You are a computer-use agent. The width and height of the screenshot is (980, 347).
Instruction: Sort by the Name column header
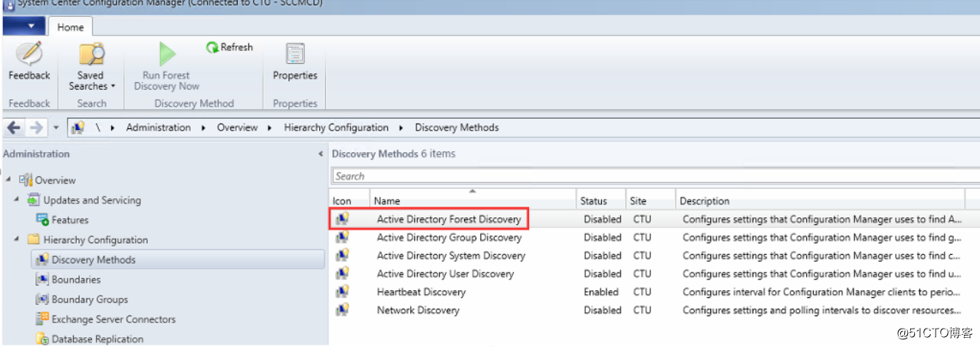click(474, 201)
